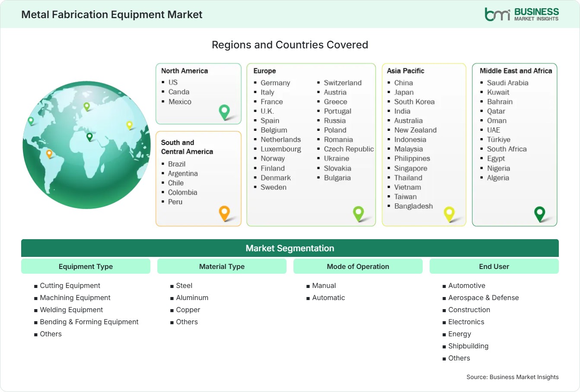Click 'Automotive' under End User
Screen dimensions: 580x392
467,286
